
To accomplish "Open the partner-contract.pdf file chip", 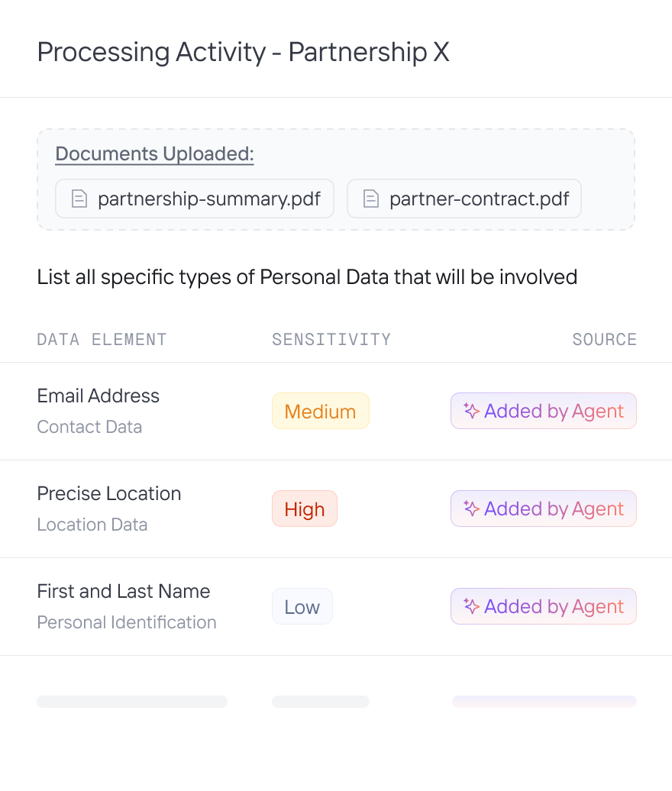I will tap(464, 199).
